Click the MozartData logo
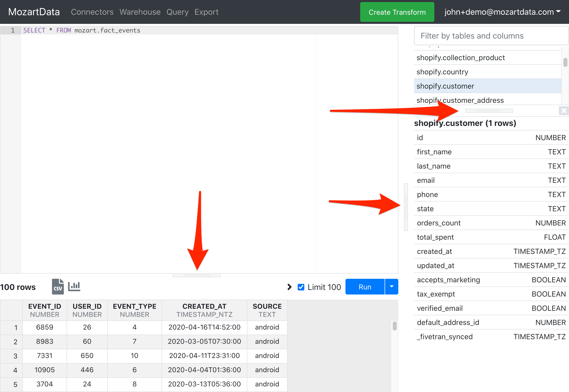 [x=34, y=12]
